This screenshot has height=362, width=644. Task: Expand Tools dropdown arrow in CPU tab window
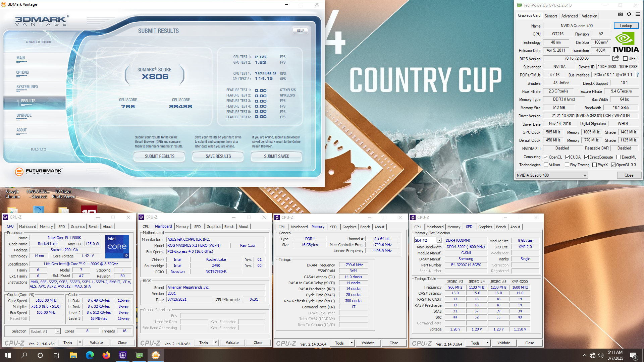coord(80,342)
